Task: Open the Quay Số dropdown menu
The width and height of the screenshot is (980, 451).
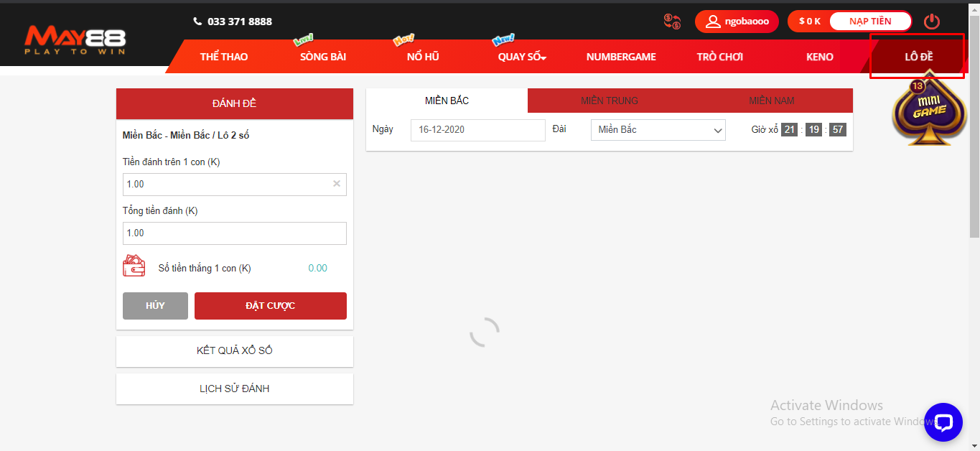Action: pos(522,57)
